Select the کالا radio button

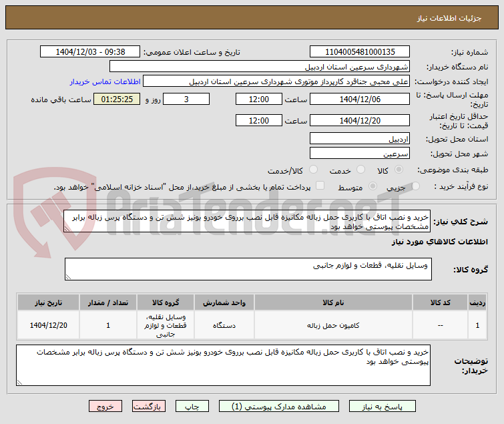[399, 170]
